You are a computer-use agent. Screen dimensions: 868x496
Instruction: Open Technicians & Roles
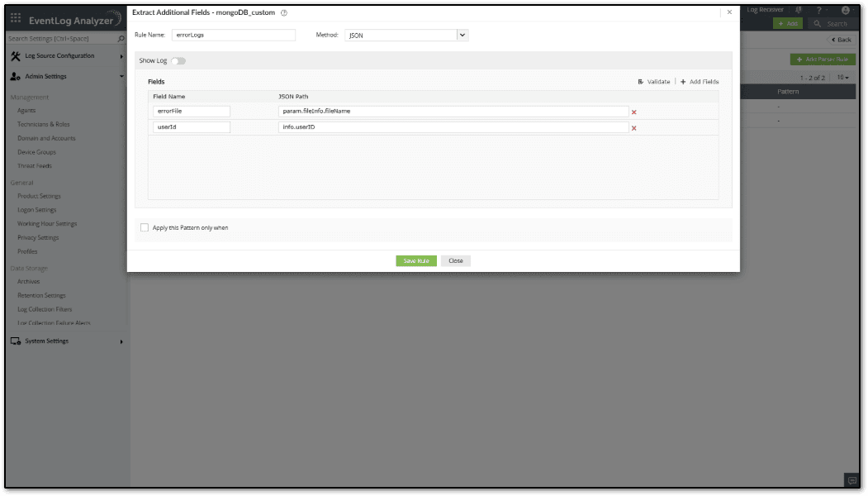[43, 124]
